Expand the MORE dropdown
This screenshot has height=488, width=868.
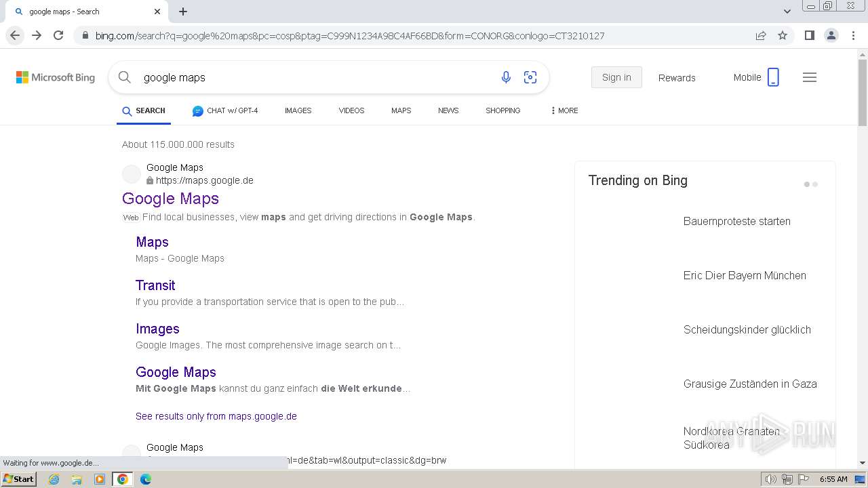click(x=564, y=110)
